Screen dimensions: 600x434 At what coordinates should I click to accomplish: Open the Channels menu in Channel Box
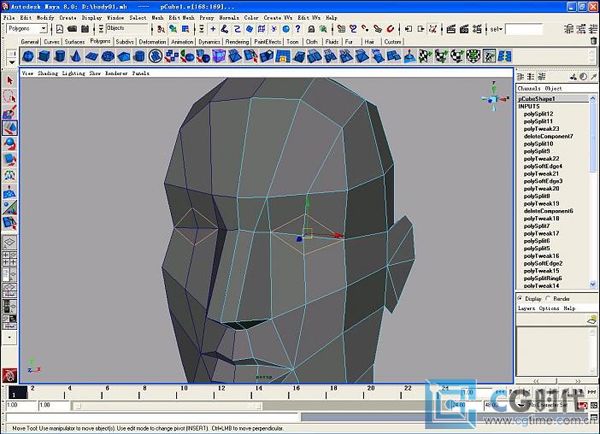pos(529,88)
